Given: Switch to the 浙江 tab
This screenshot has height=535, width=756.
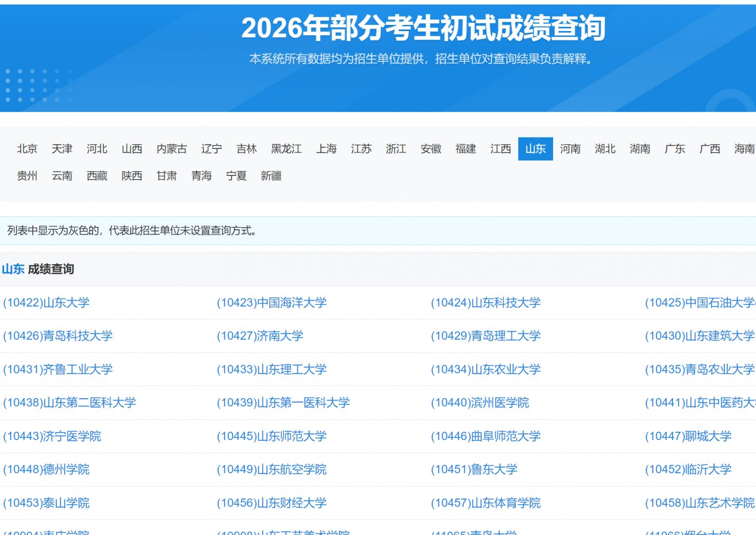Looking at the screenshot, I should tap(396, 149).
